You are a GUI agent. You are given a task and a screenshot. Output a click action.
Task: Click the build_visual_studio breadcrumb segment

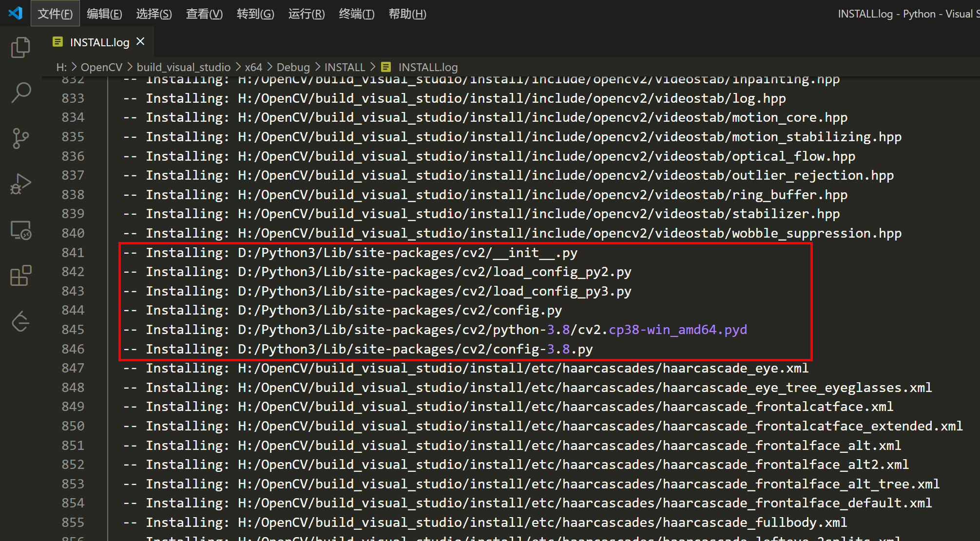coord(183,67)
